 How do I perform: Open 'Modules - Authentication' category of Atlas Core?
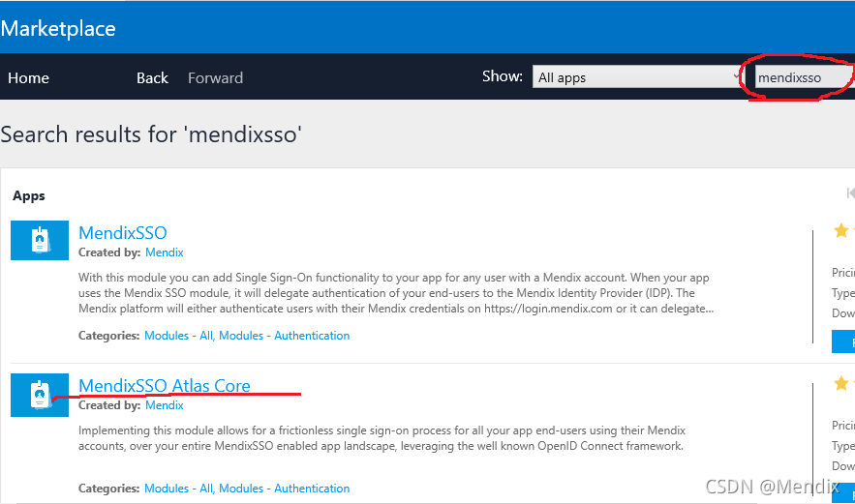click(284, 489)
